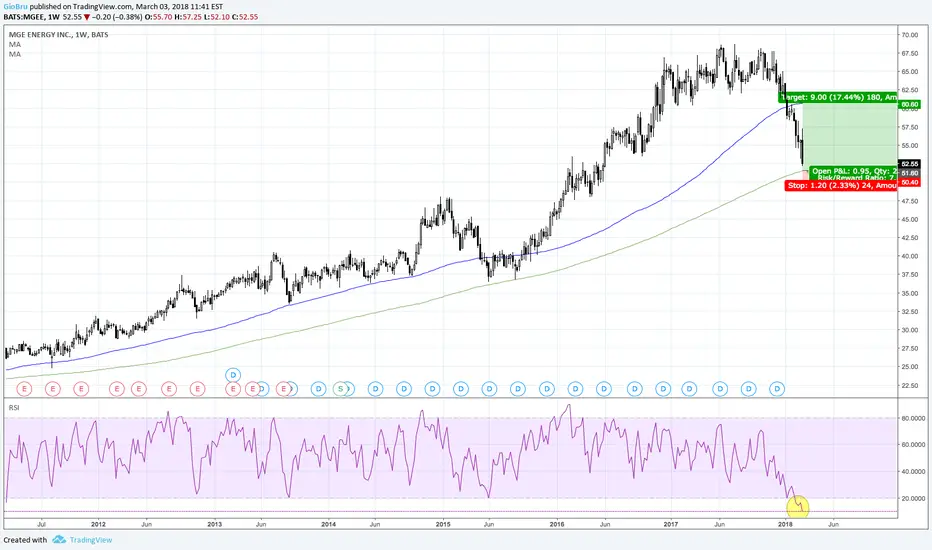Click the 51.60 entry price tag
The width and height of the screenshot is (932, 550).
(x=909, y=173)
